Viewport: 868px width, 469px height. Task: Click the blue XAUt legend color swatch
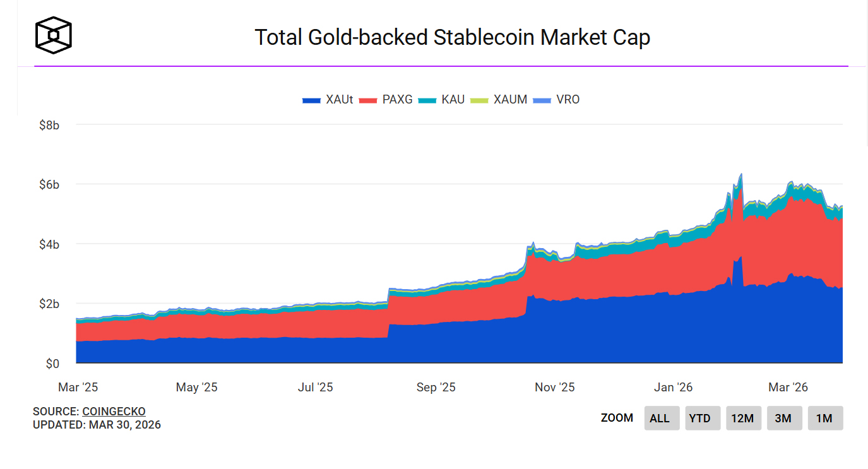click(x=311, y=99)
